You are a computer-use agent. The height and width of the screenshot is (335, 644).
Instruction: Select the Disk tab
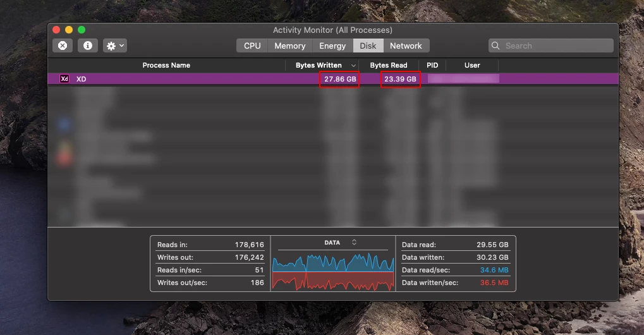tap(368, 46)
